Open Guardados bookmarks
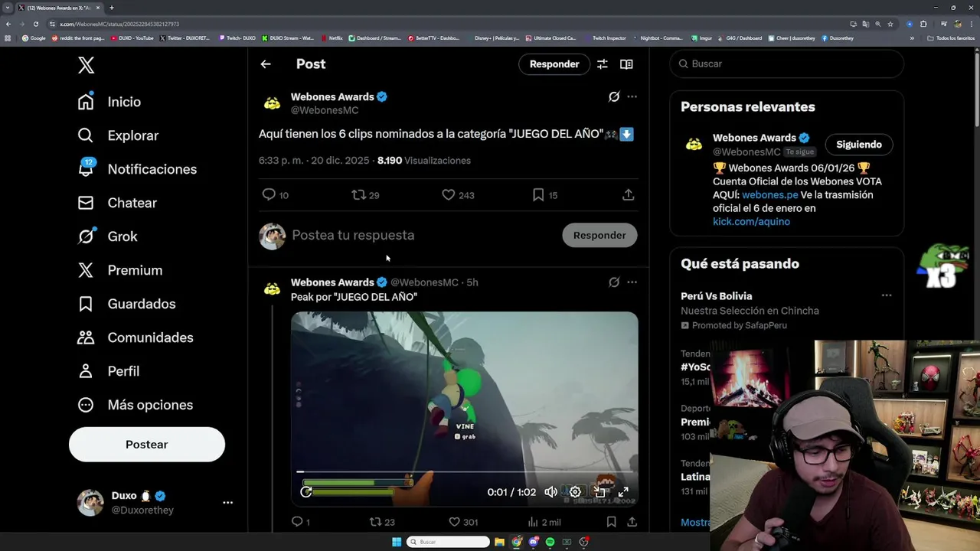Screen dimensions: 980x551 (x=126, y=304)
